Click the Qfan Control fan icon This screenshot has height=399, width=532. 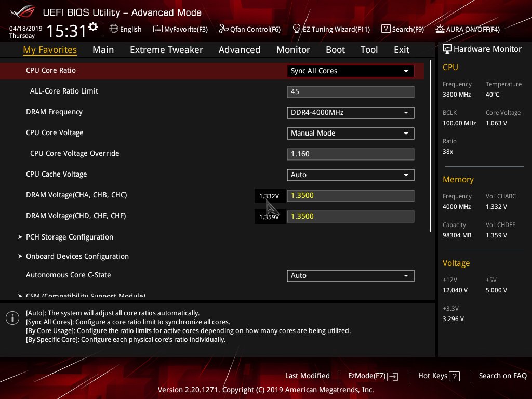coord(223,29)
